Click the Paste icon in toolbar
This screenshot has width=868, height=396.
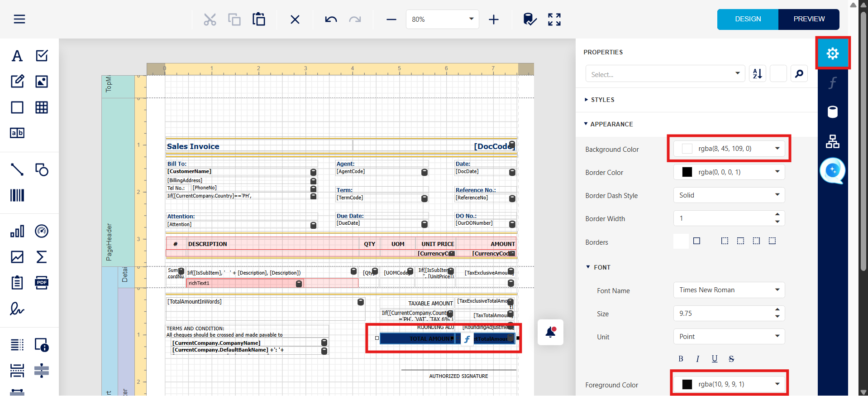tap(259, 19)
